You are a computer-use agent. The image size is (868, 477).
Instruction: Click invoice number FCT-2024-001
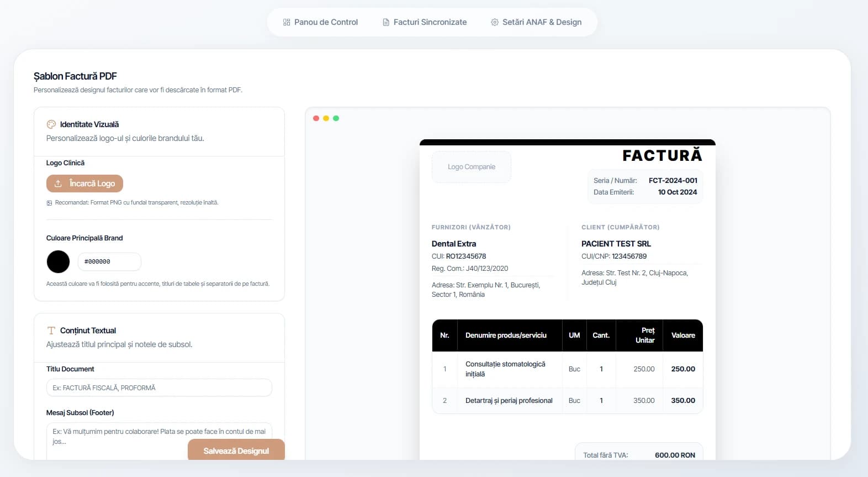(x=673, y=180)
